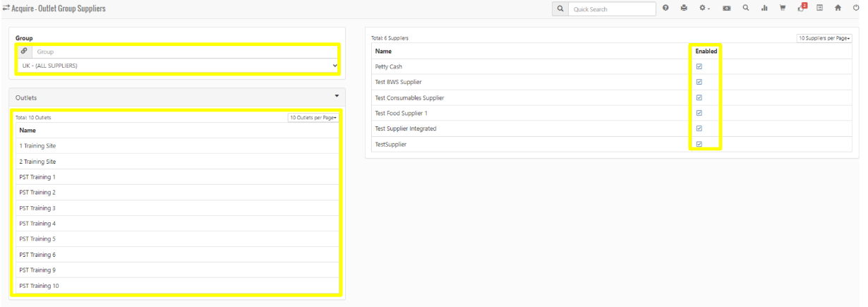Click the cash money icon
The width and height of the screenshot is (868, 307).
point(726,8)
